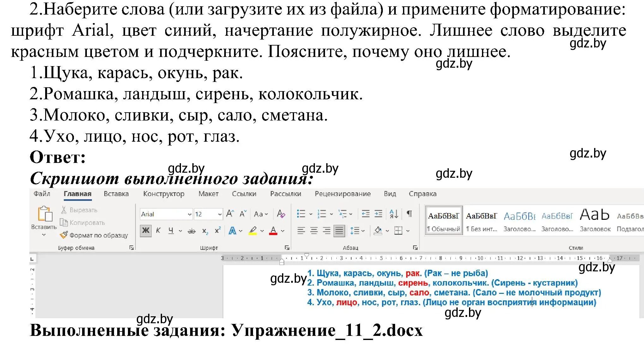The image size is (644, 346).
Task: Click the right indent marker on the ruler
Action: click(610, 260)
